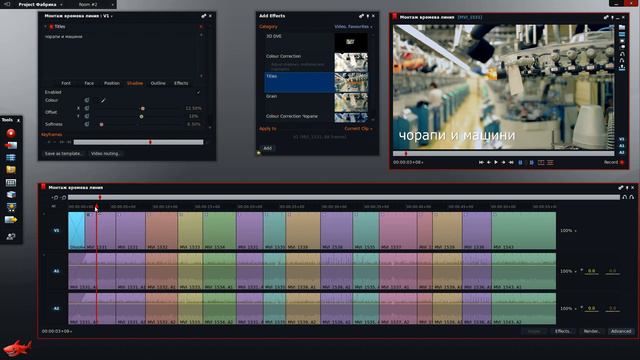640x360 pixels.
Task: Play the sequence in the viewer
Action: 496,162
